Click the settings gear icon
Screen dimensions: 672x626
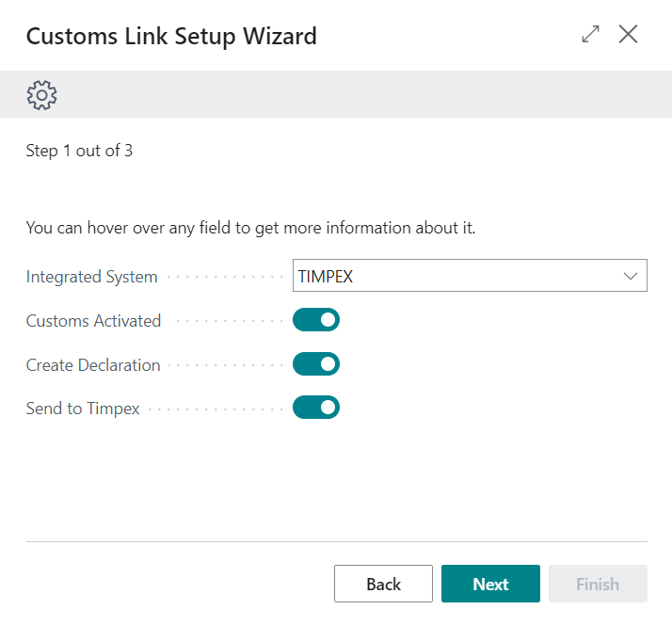point(42,94)
